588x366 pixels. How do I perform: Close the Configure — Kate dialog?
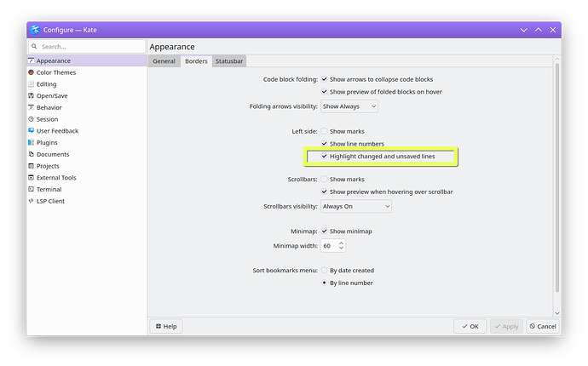point(553,30)
